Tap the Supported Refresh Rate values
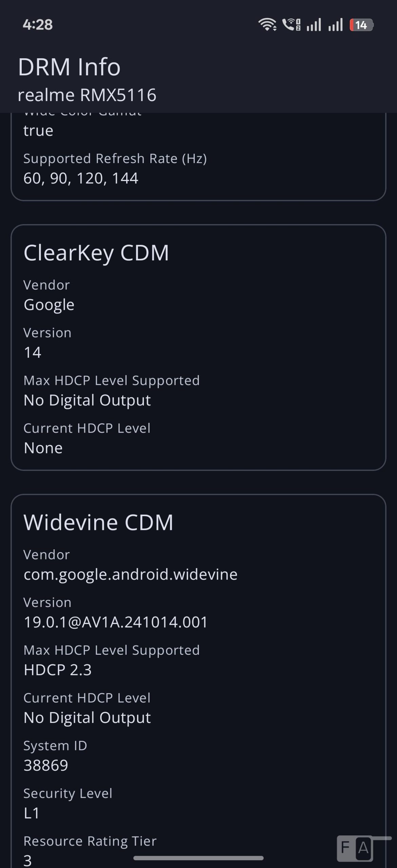 tap(81, 178)
